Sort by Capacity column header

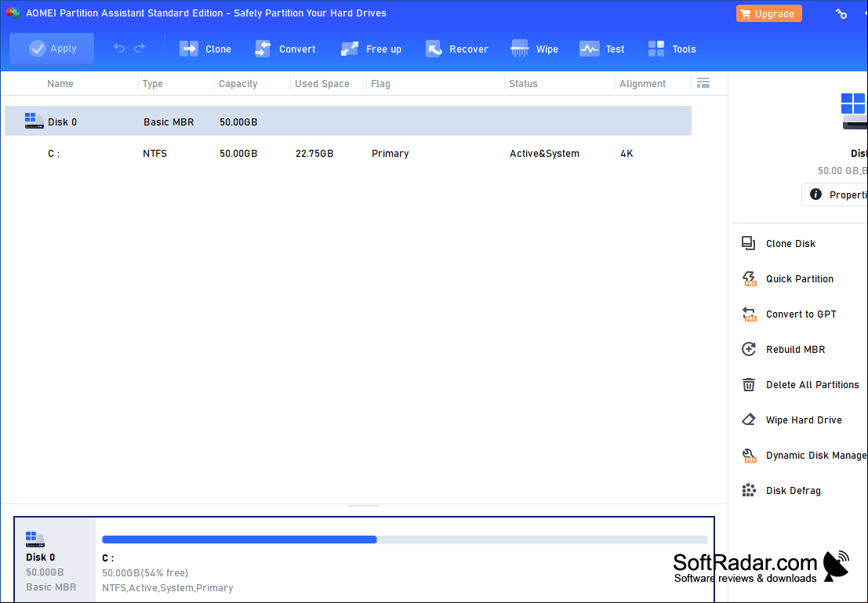tap(238, 84)
